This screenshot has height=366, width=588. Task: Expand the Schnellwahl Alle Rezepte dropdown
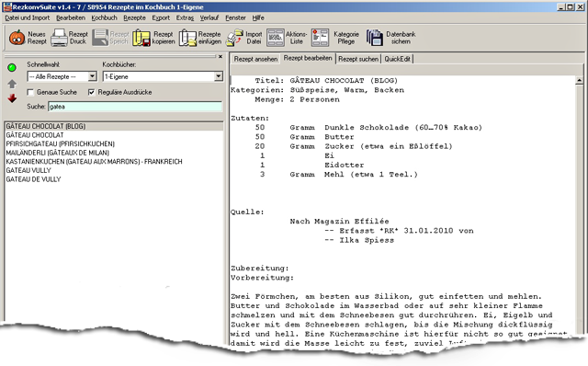92,76
